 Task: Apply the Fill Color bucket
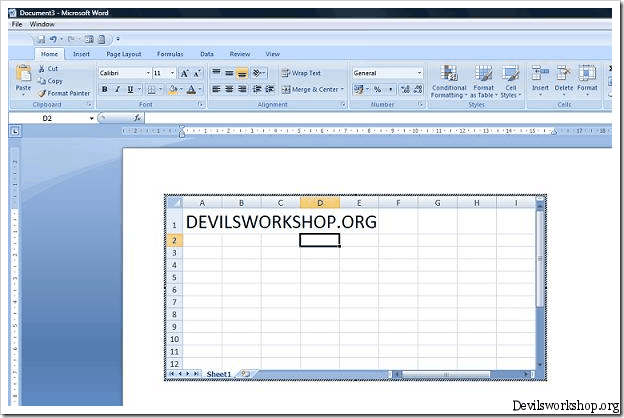click(x=173, y=90)
